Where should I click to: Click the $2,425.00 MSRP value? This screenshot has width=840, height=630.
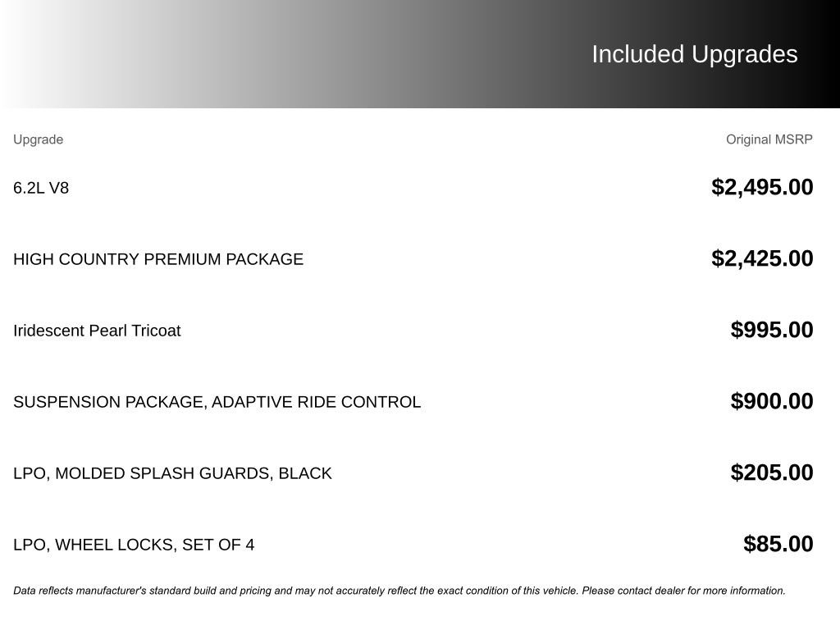[x=762, y=258]
